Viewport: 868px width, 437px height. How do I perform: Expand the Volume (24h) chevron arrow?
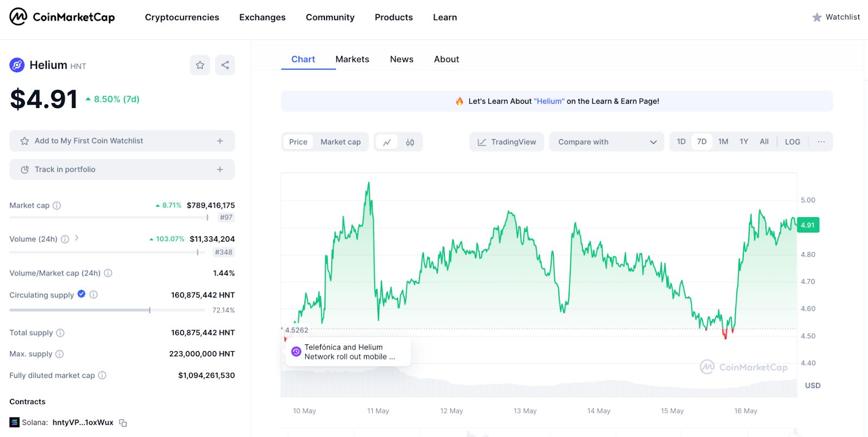pos(76,238)
